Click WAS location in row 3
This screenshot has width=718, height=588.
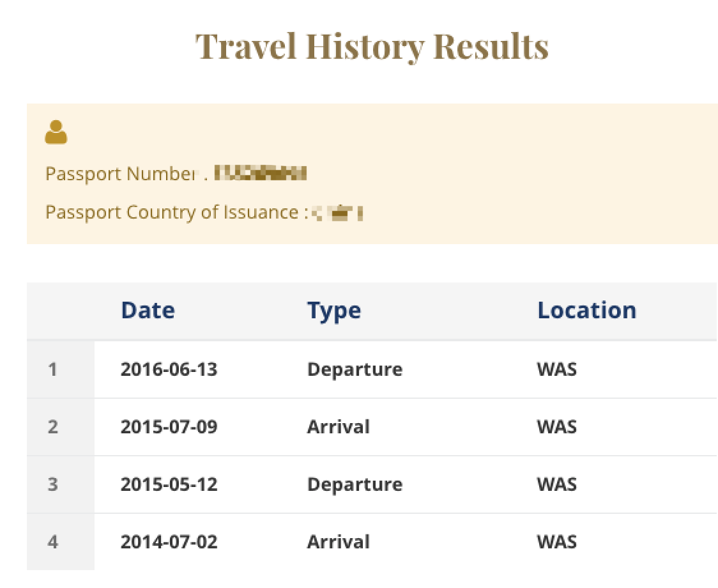(556, 484)
